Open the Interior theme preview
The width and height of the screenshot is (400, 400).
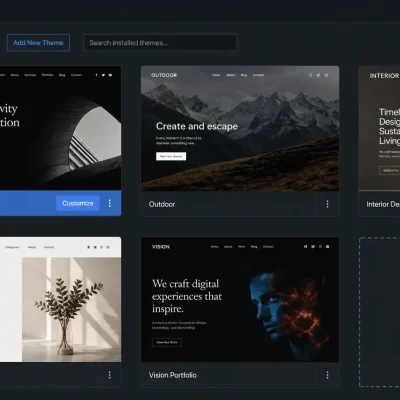pos(379,128)
